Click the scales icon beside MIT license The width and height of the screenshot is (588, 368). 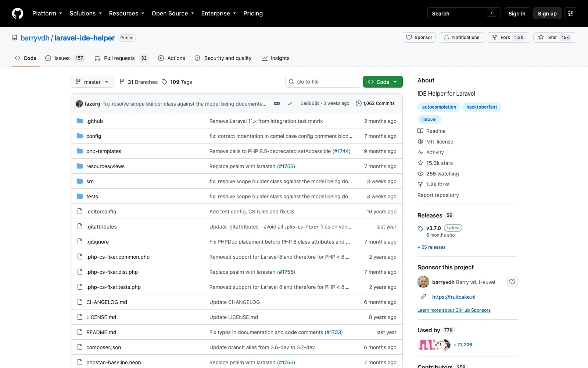point(420,142)
